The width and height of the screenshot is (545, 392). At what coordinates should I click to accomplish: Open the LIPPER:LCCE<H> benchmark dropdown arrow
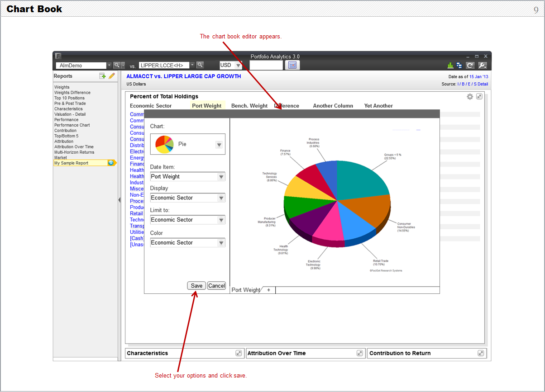(192, 65)
